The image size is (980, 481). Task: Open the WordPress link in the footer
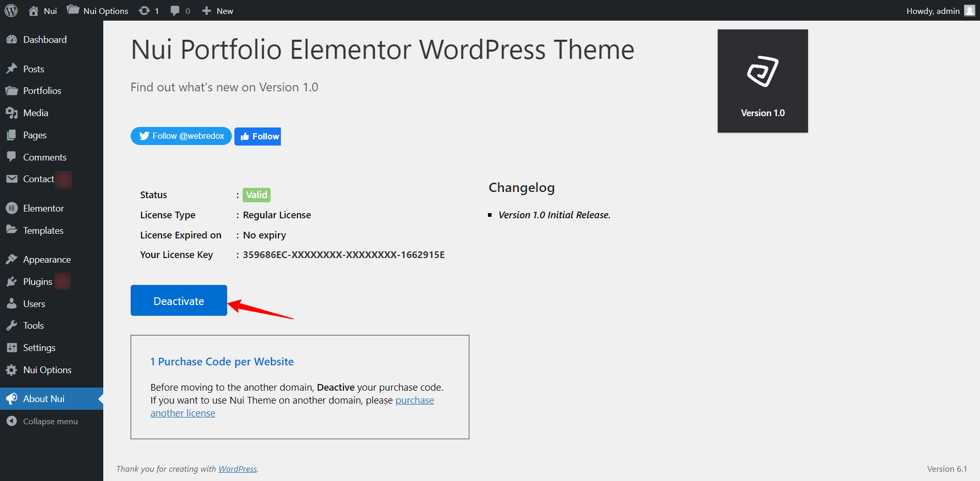238,469
